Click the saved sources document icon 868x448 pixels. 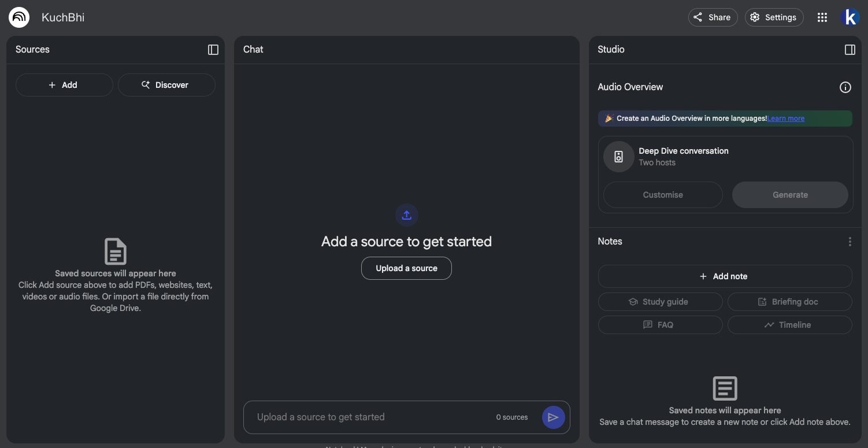click(x=116, y=251)
